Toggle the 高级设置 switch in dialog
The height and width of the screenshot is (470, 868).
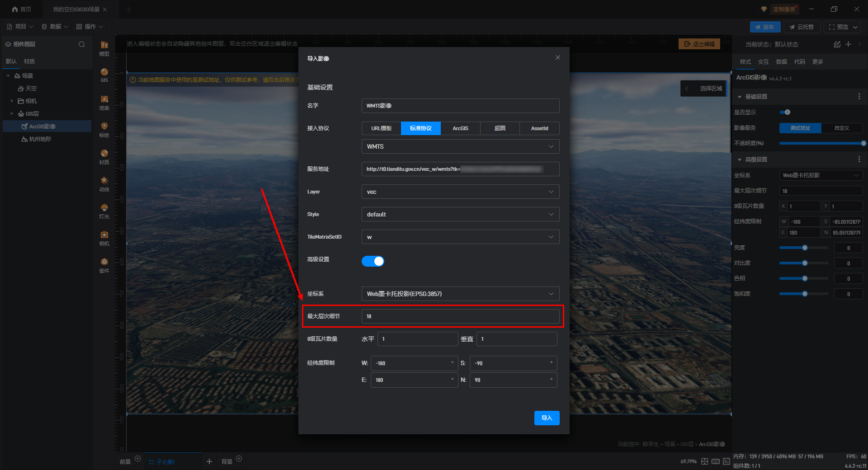373,261
